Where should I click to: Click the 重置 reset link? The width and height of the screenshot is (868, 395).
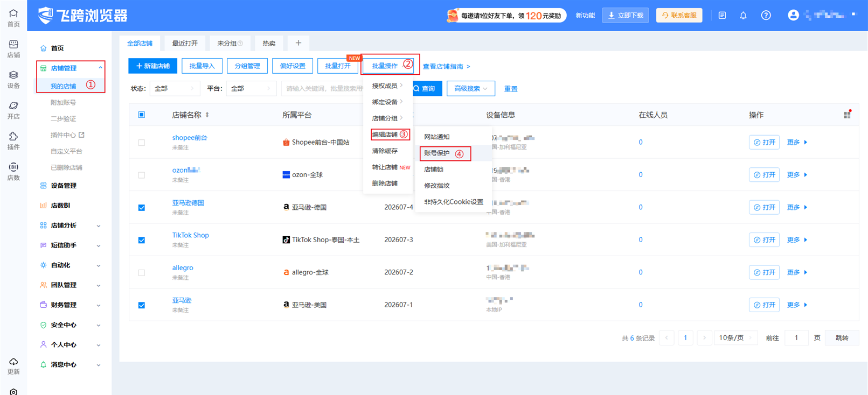(x=511, y=89)
